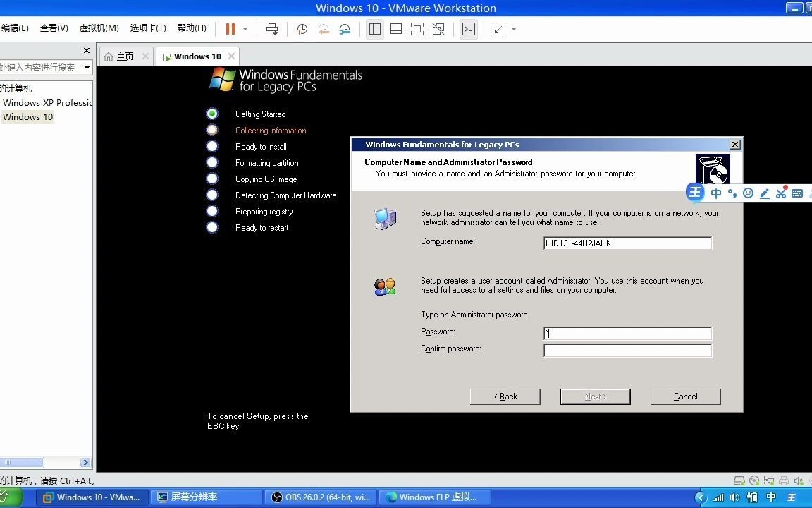Toggle console view icon
Viewport: 812px width, 508px height.
(x=469, y=29)
